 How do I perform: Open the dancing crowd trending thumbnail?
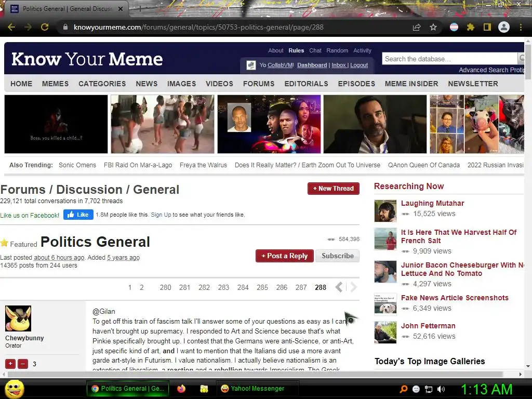(x=163, y=124)
